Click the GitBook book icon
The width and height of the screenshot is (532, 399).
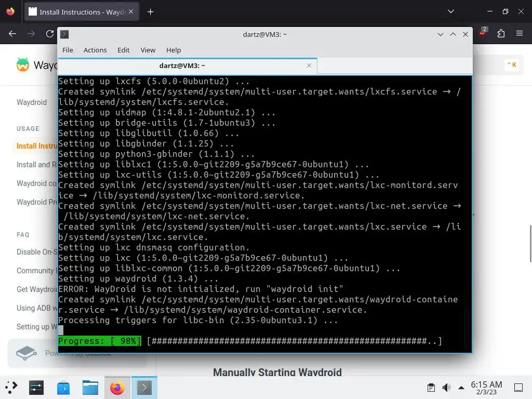(x=26, y=353)
